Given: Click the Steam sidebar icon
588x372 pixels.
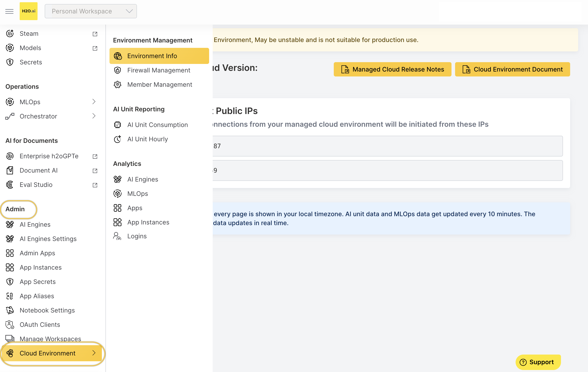Looking at the screenshot, I should (10, 34).
